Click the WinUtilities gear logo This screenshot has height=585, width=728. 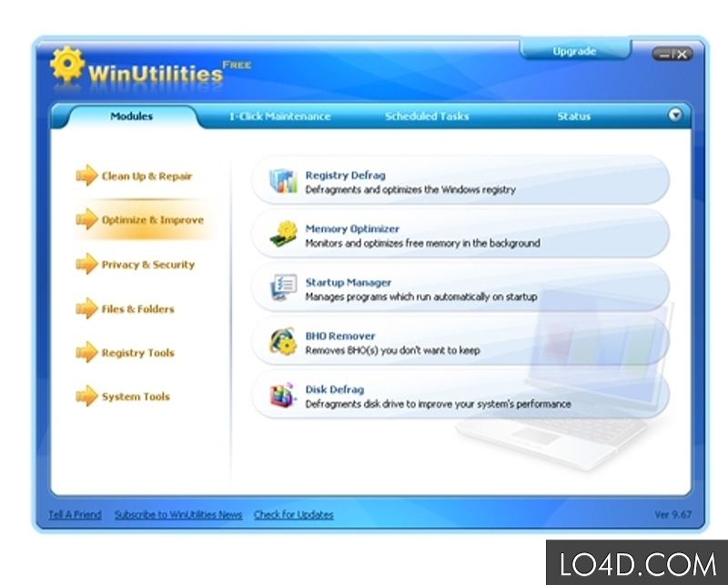(67, 65)
